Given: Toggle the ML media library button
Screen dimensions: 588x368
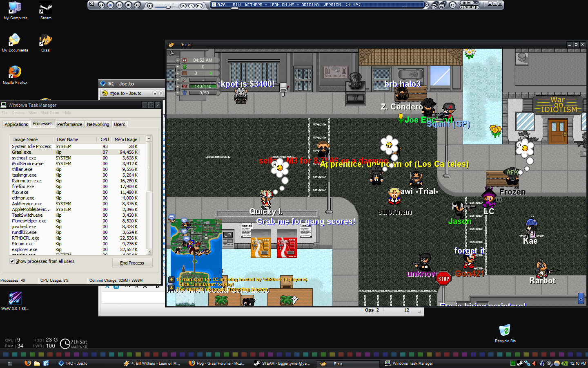Looking at the screenshot, I should (199, 6).
